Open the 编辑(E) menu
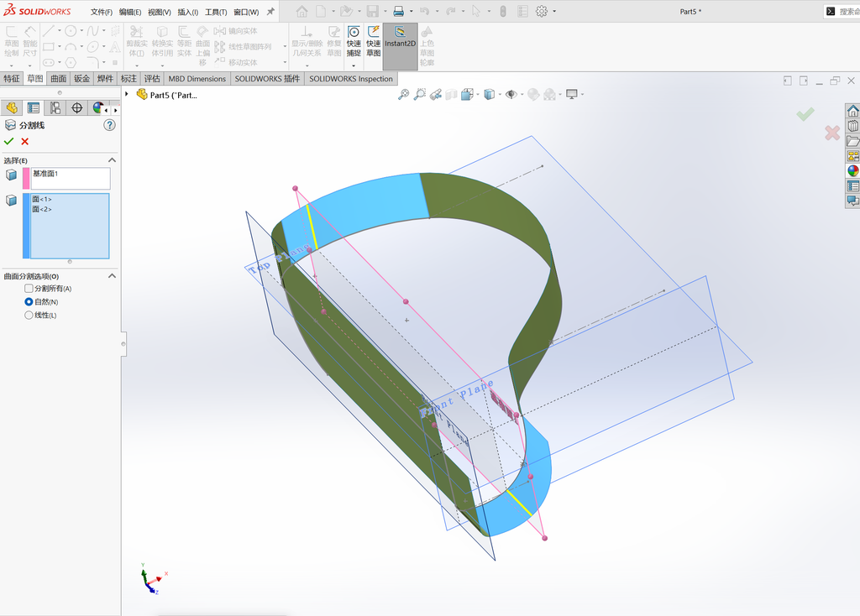This screenshot has height=616, width=860. coord(130,12)
